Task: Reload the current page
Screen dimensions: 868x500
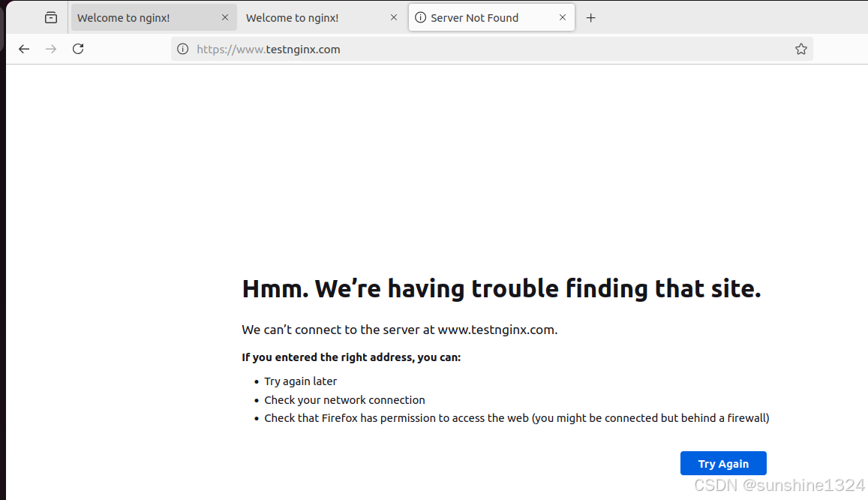Action: click(78, 49)
